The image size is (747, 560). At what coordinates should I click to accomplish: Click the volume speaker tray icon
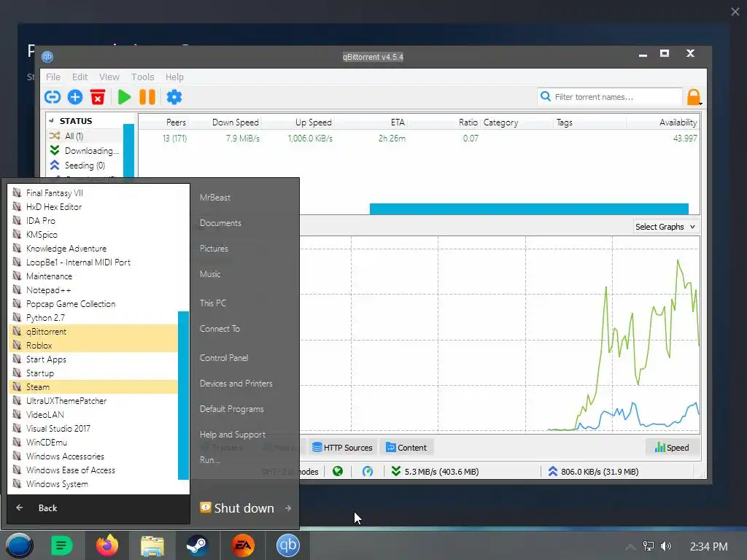click(666, 546)
